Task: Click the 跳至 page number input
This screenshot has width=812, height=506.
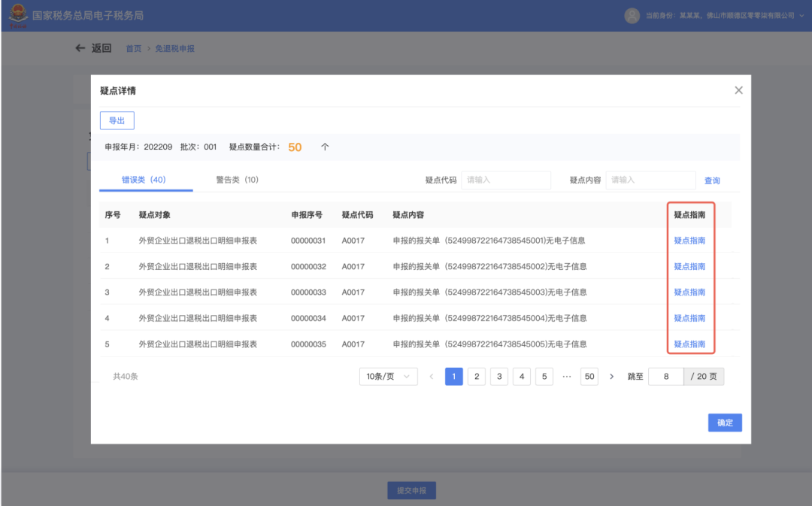Action: point(665,377)
